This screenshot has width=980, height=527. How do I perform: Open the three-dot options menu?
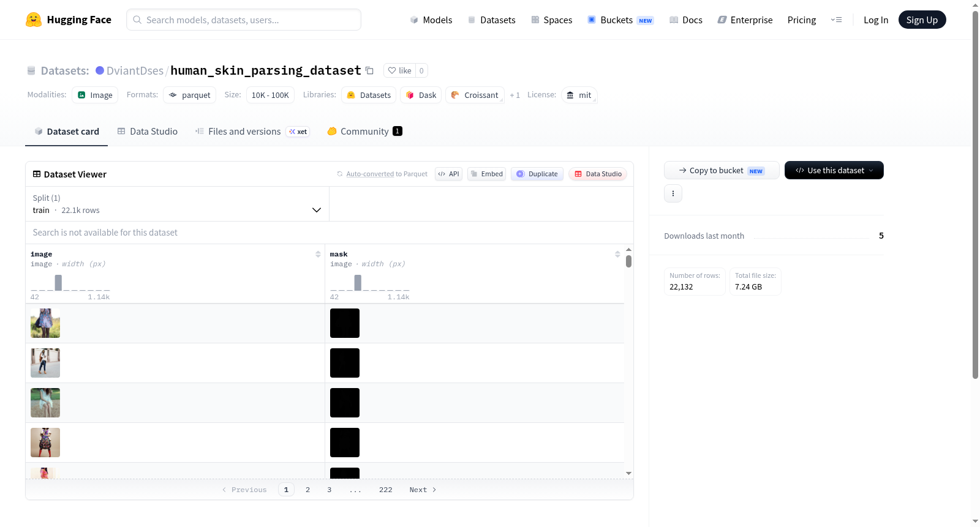[673, 193]
